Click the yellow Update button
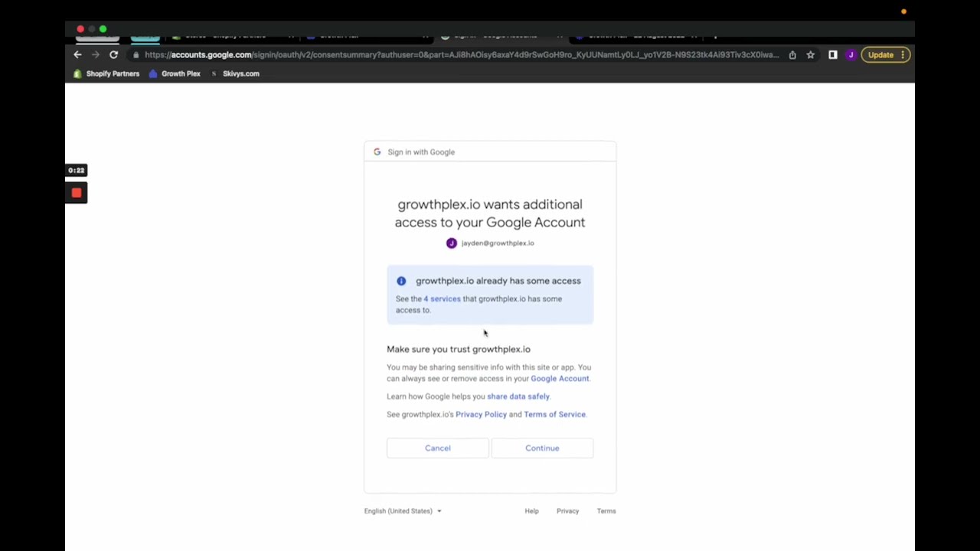 (886, 55)
